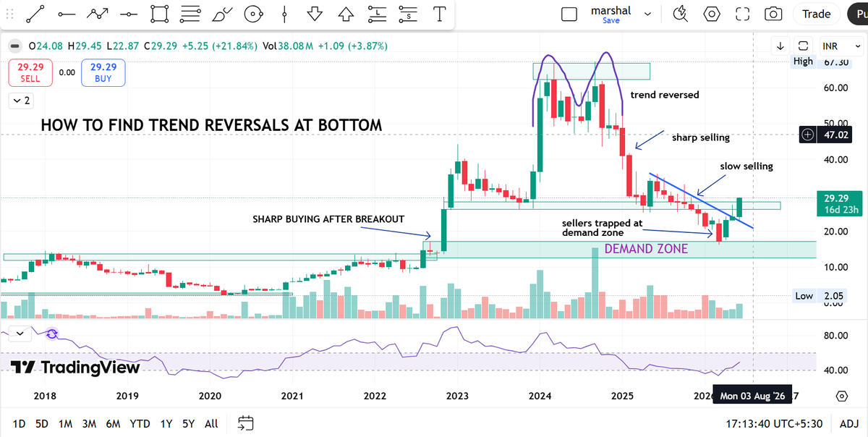868x437 pixels.
Task: Enter fullscreen mode
Action: click(x=742, y=14)
